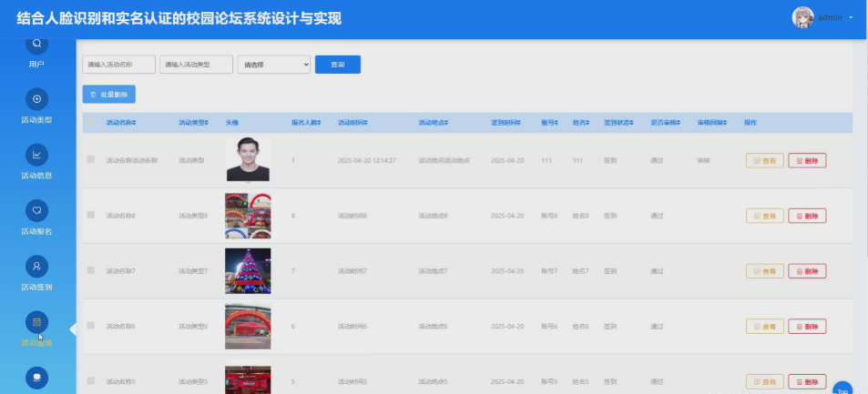This screenshot has width=868, height=394.
Task: Click 删除 for the 活动名称8 row
Action: coord(807,216)
